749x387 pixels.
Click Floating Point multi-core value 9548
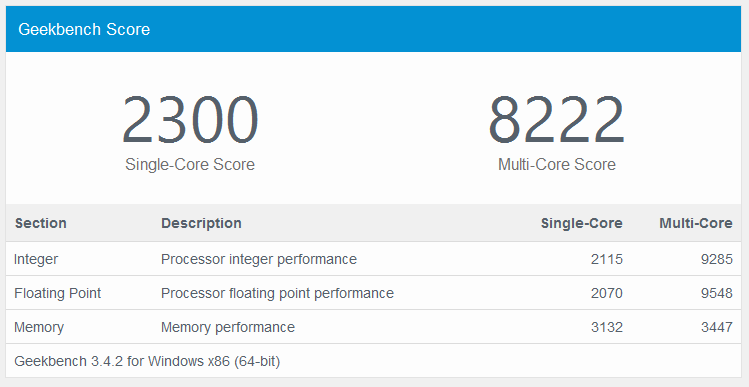tap(717, 293)
